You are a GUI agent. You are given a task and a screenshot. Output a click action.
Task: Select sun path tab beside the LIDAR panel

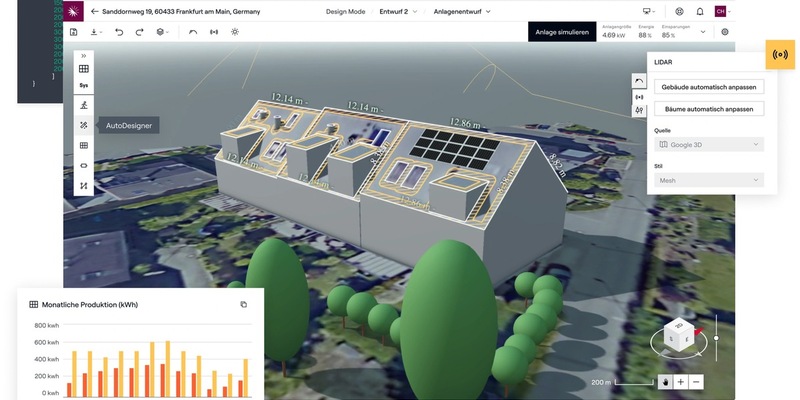pyautogui.click(x=639, y=81)
